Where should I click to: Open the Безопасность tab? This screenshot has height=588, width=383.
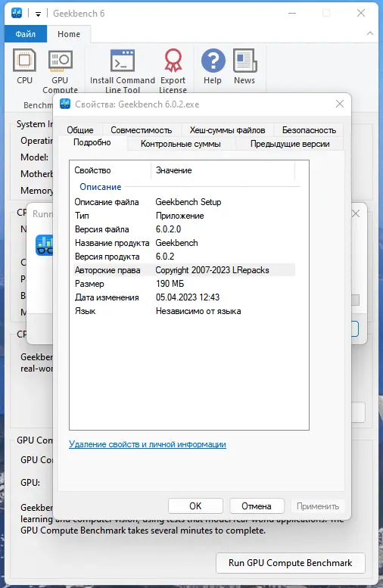(x=309, y=130)
